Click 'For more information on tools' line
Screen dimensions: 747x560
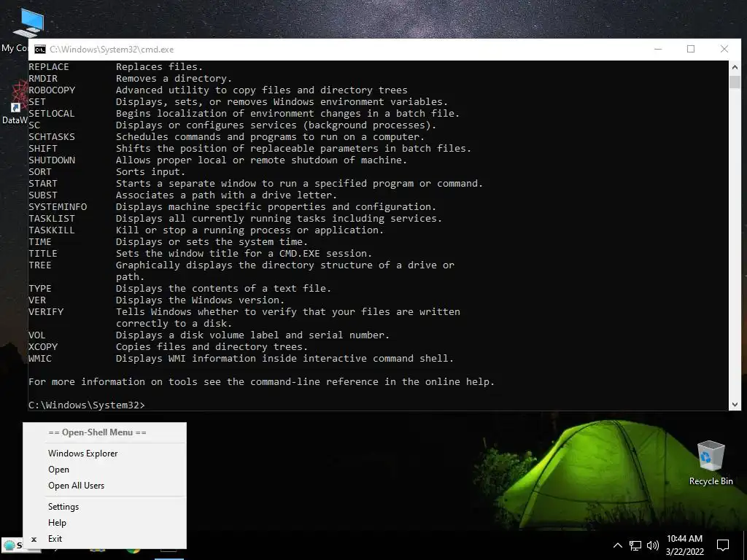tap(262, 382)
